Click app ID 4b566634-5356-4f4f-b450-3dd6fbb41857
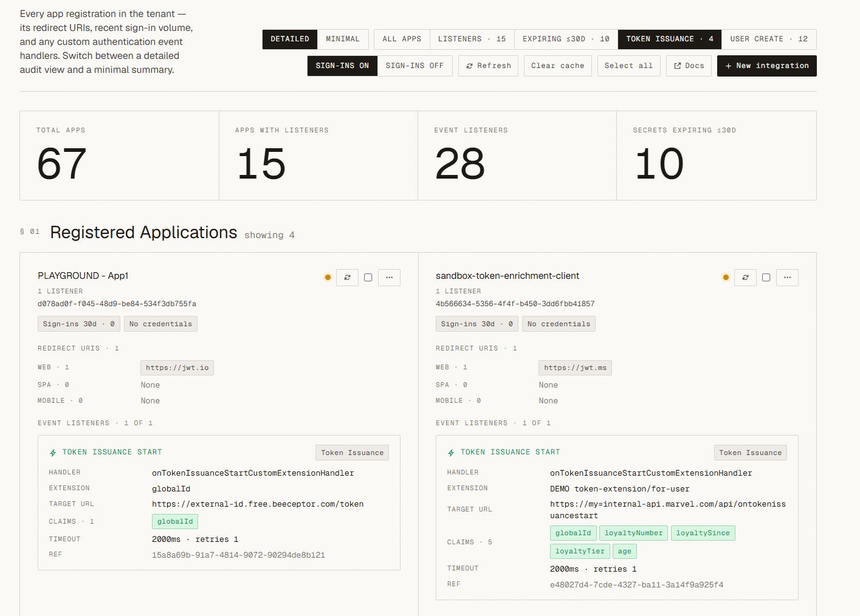Image resolution: width=860 pixels, height=616 pixels. tap(515, 304)
